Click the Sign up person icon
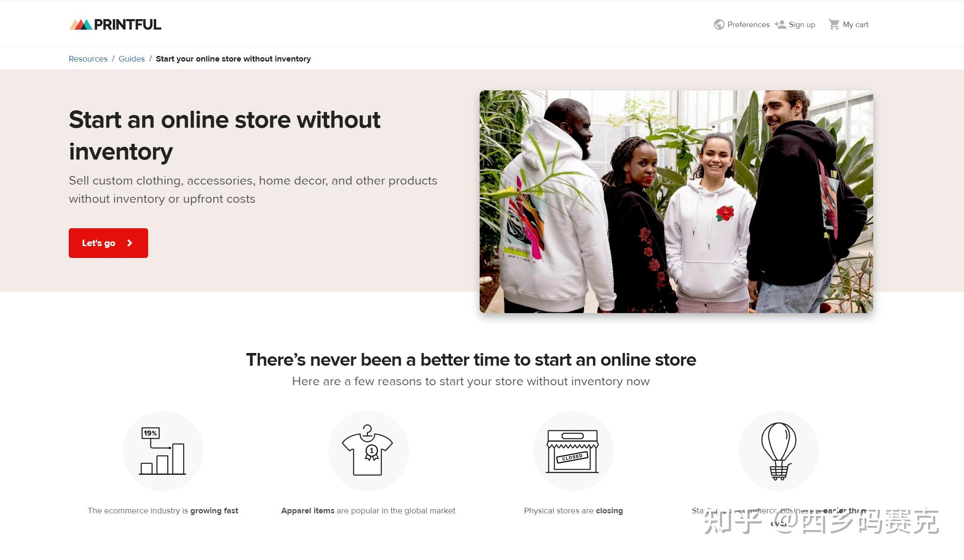This screenshot has height=560, width=964. click(780, 25)
